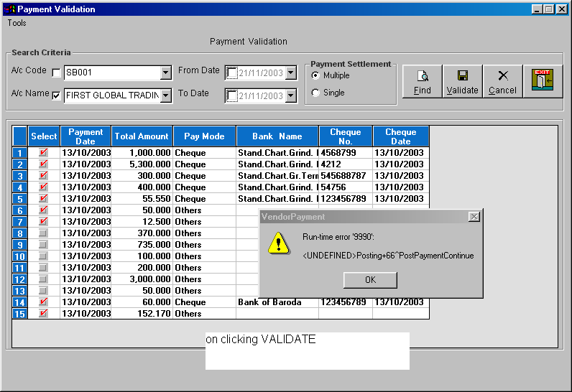This screenshot has width=572, height=392.
Task: Click the warning icon in VendorPayment dialog
Action: [x=279, y=243]
